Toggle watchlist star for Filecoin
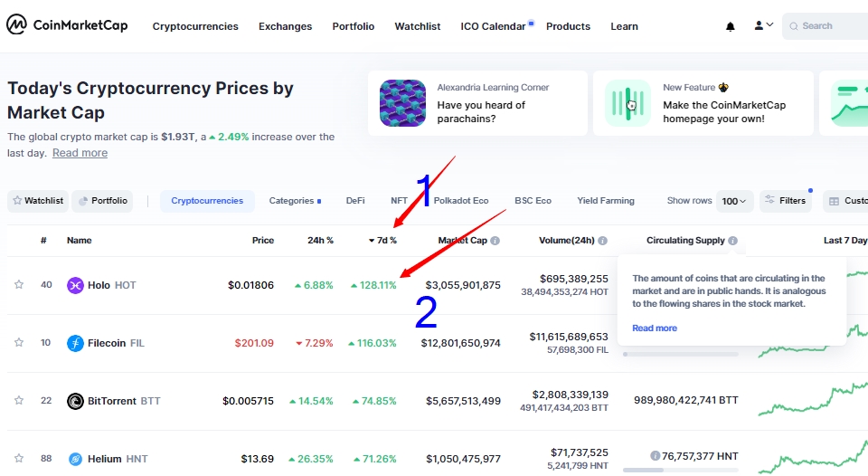Screen dimensions: 868x476 (x=18, y=343)
